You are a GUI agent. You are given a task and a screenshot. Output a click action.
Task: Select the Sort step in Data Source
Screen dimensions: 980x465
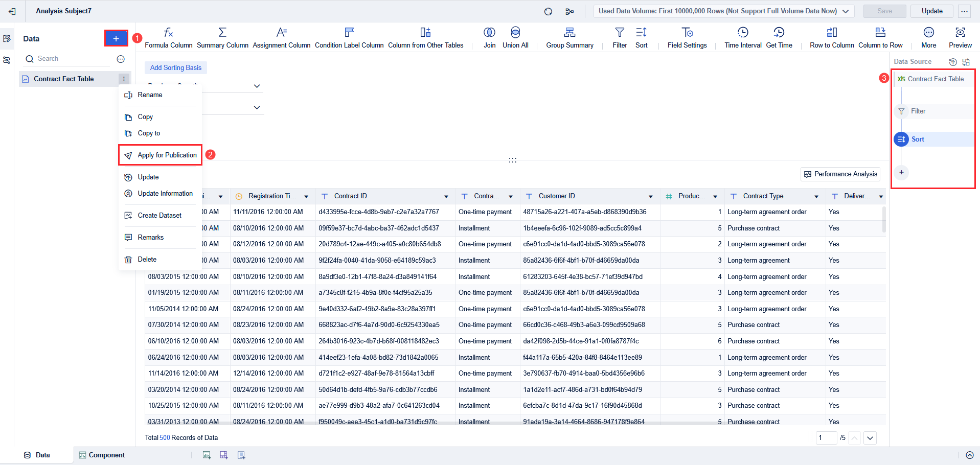(x=933, y=139)
